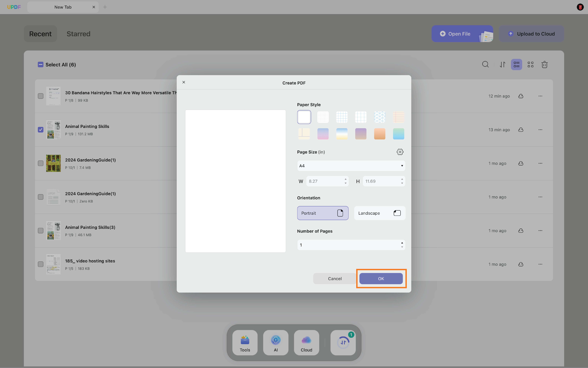Decrease the page width value
Screen dimensions: 588x368
345,183
